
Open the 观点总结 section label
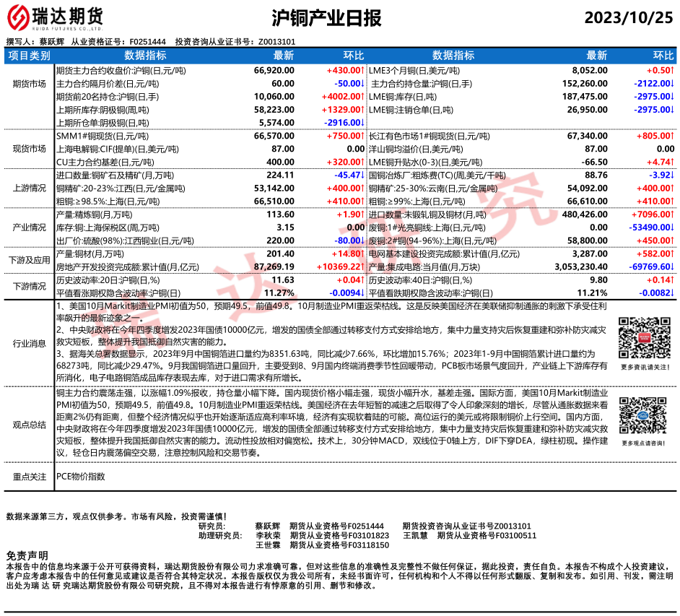point(30,425)
